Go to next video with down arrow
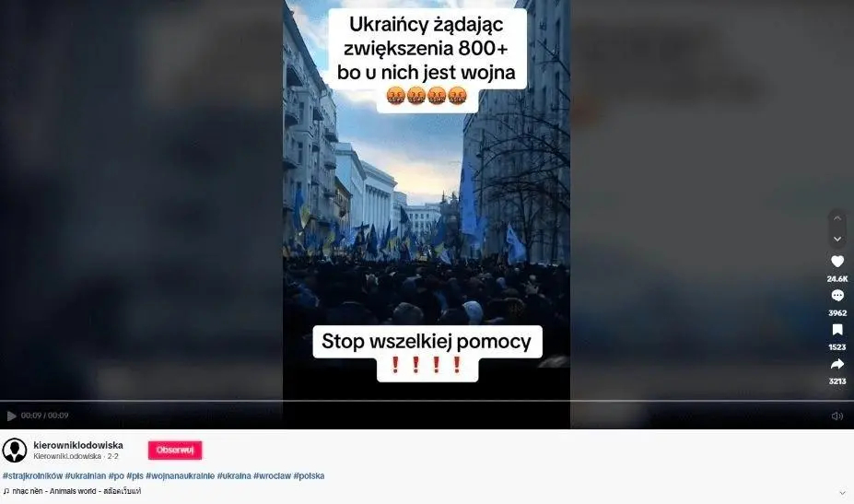The width and height of the screenshot is (854, 504). tap(837, 239)
